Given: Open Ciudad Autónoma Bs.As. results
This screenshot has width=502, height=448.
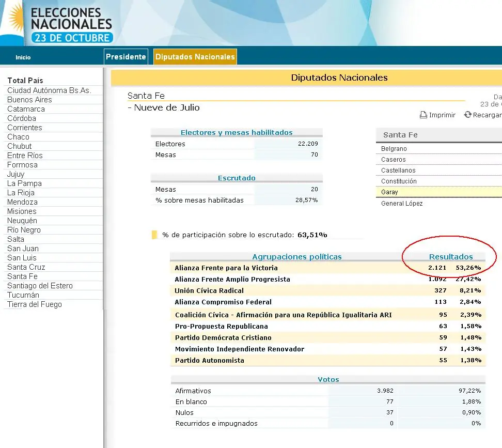Looking at the screenshot, I should tap(49, 90).
